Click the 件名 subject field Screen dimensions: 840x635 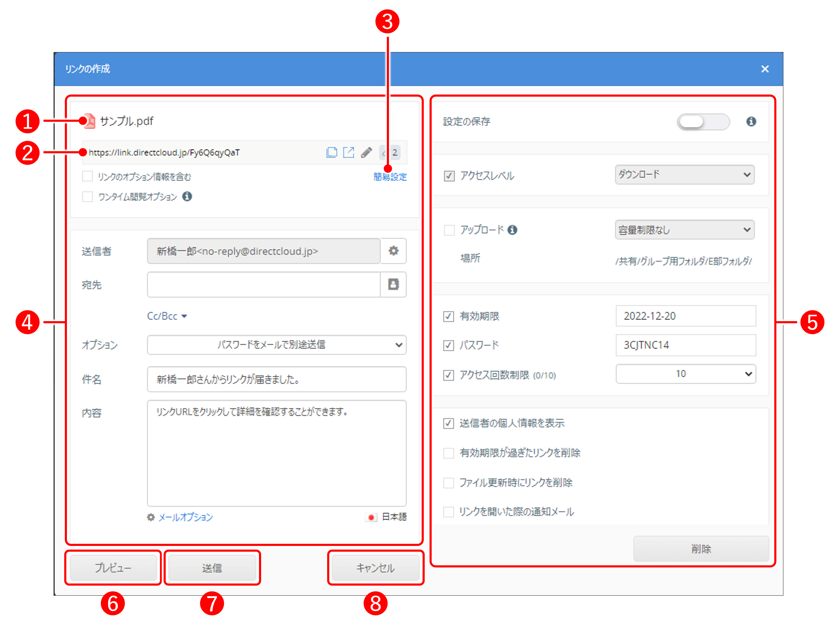tap(277, 379)
